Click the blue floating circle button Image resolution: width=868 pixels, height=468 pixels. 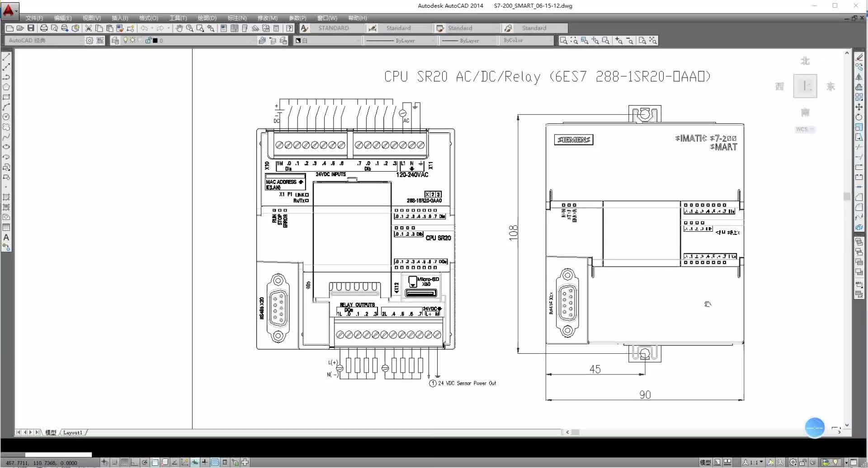point(815,427)
